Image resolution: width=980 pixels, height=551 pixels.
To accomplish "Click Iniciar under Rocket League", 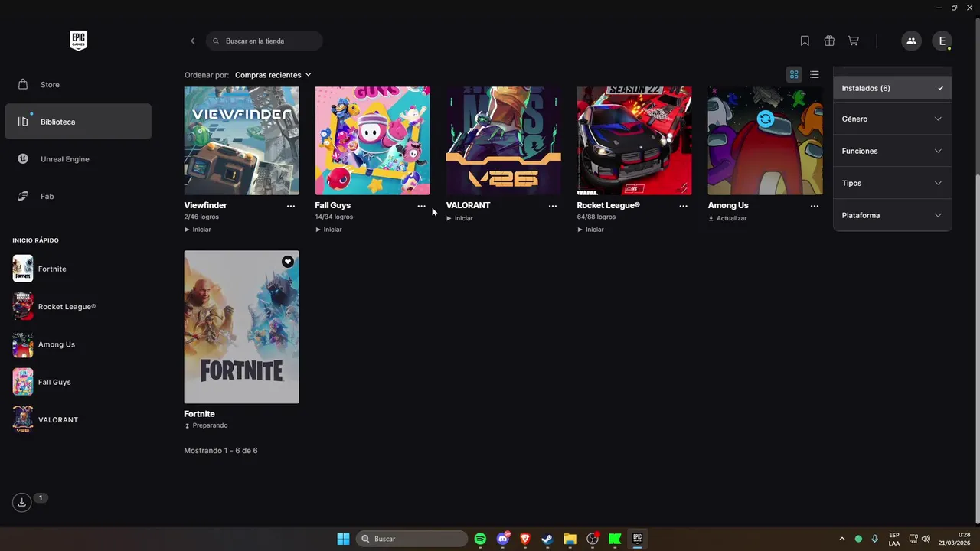I will (x=590, y=230).
